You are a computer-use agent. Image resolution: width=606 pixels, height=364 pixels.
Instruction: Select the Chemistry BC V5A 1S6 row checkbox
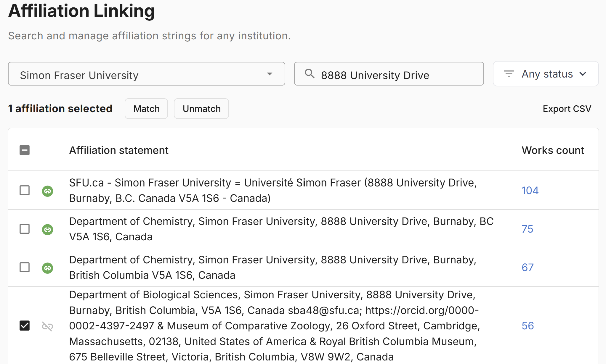(x=25, y=229)
